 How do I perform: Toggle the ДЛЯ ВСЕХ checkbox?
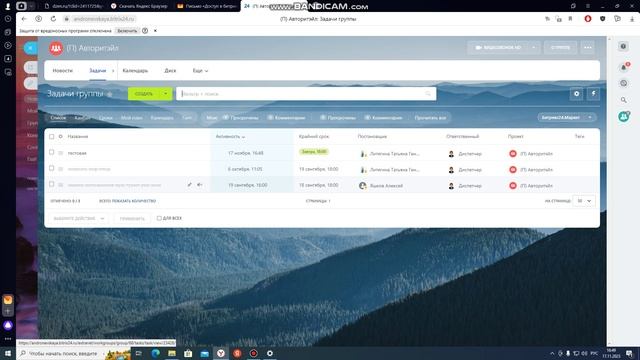[x=159, y=218]
